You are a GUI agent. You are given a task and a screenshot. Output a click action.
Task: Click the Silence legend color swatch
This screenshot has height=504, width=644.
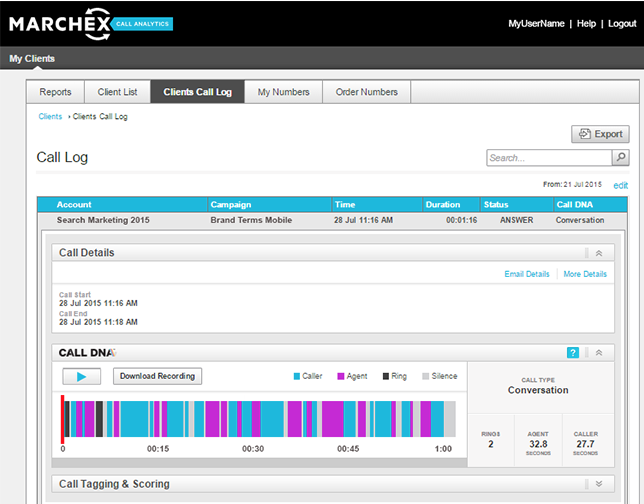426,376
